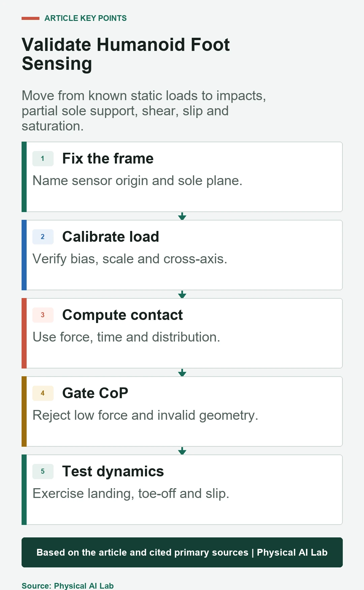Click the arrow below Compute contact card

point(182,373)
